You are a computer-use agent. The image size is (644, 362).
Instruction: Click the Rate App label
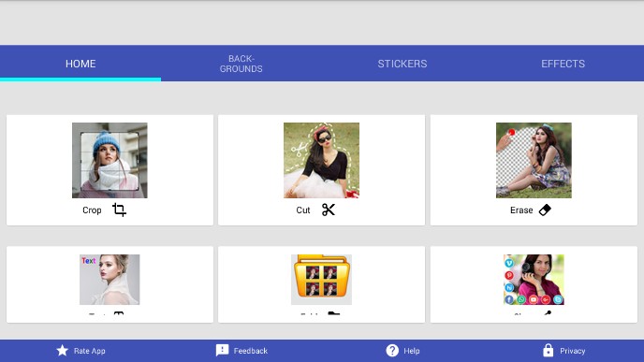(90, 351)
